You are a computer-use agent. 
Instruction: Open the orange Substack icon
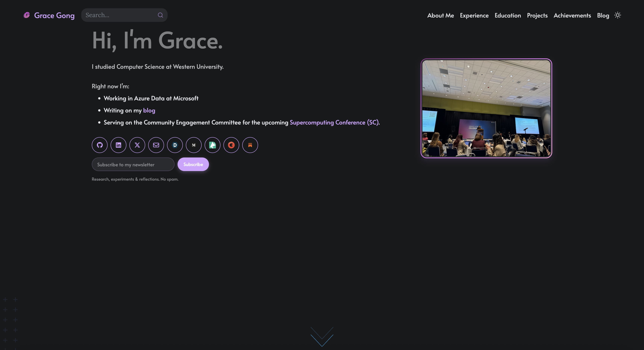[x=250, y=145]
